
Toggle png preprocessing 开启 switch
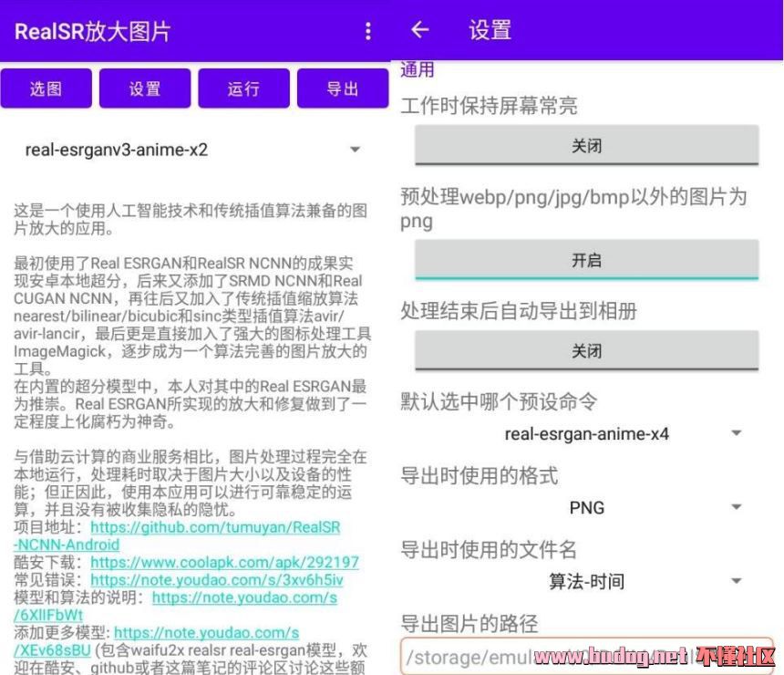tap(586, 260)
